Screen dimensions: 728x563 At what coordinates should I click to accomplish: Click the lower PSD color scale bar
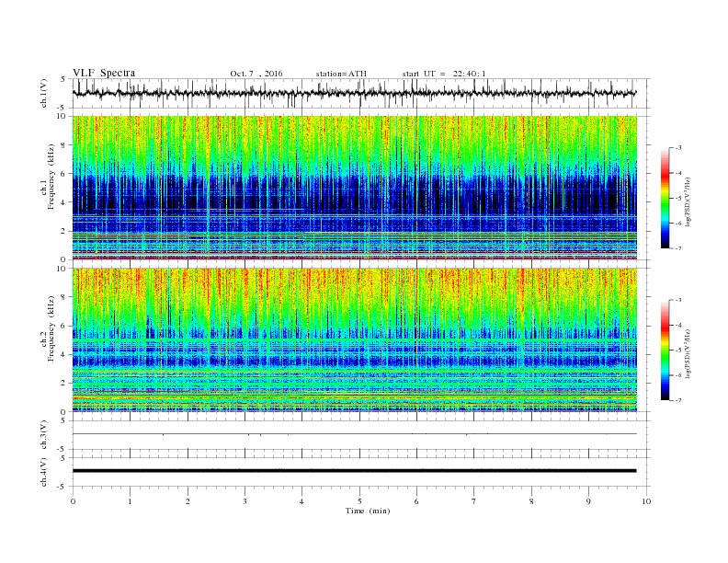point(665,350)
